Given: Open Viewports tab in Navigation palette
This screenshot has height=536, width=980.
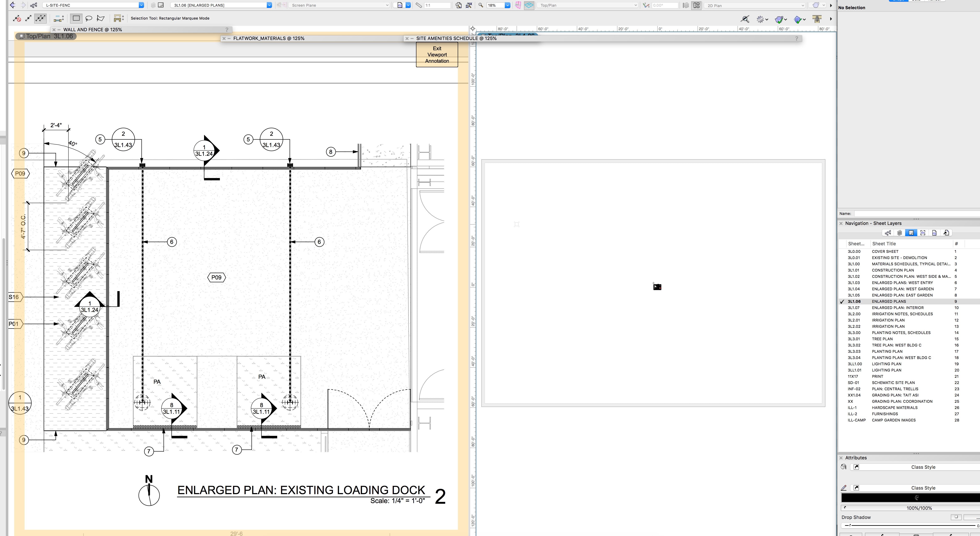Looking at the screenshot, I should [923, 233].
